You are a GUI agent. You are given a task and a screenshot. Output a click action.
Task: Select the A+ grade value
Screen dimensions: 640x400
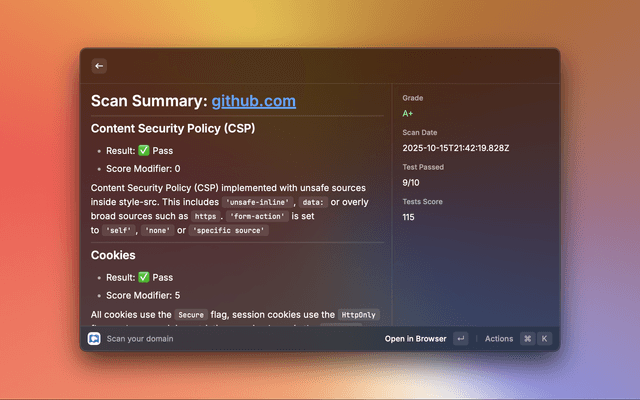pyautogui.click(x=408, y=114)
